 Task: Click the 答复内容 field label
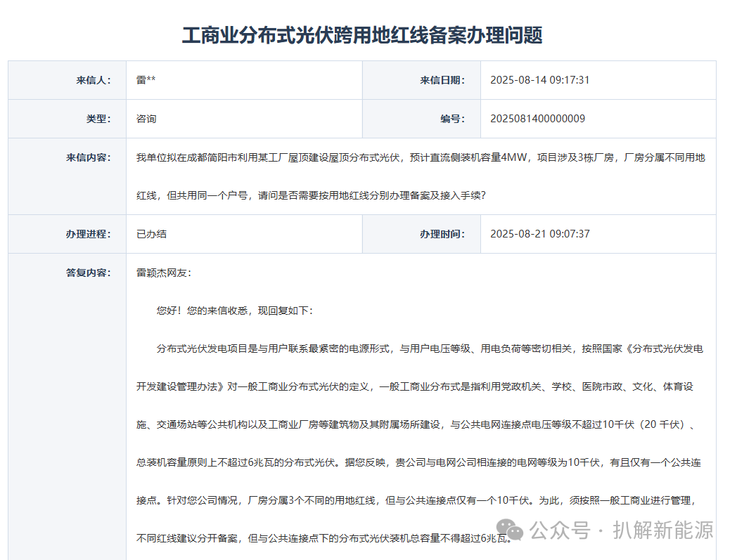88,273
